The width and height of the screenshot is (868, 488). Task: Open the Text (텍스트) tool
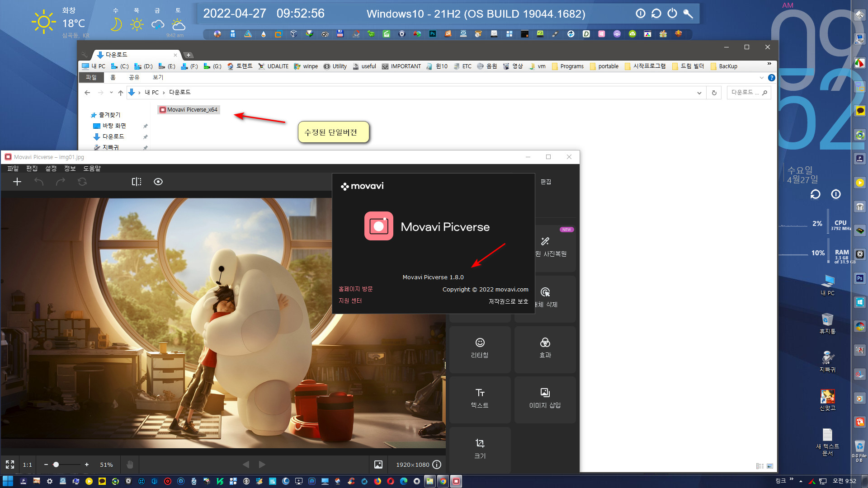coord(480,399)
